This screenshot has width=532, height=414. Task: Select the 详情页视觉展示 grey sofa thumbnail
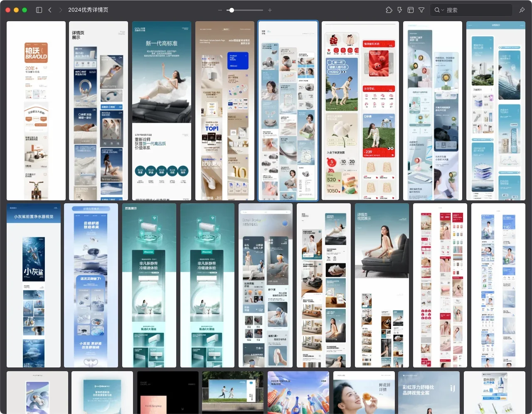tap(382, 286)
